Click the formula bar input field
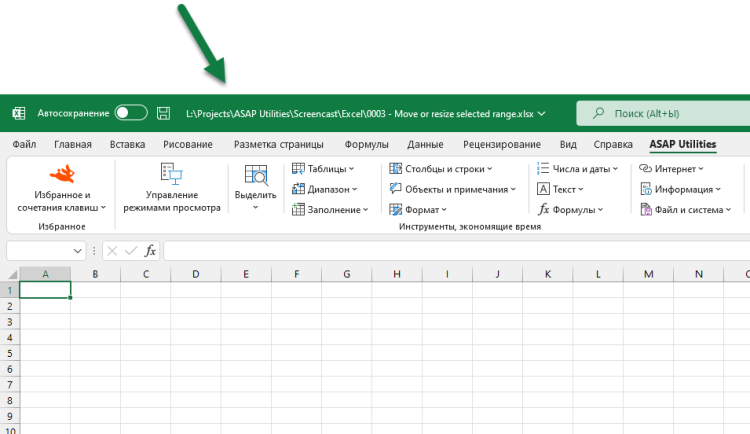 457,251
